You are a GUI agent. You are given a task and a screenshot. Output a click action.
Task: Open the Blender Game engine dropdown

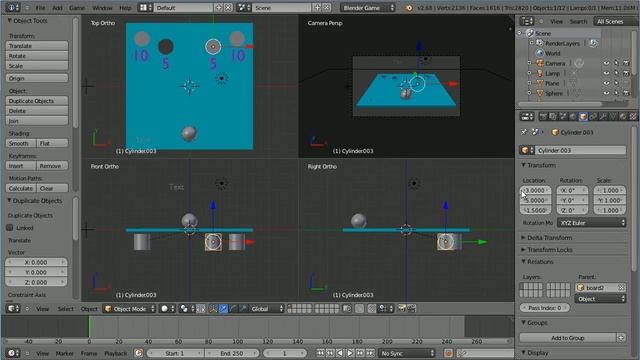click(368, 7)
